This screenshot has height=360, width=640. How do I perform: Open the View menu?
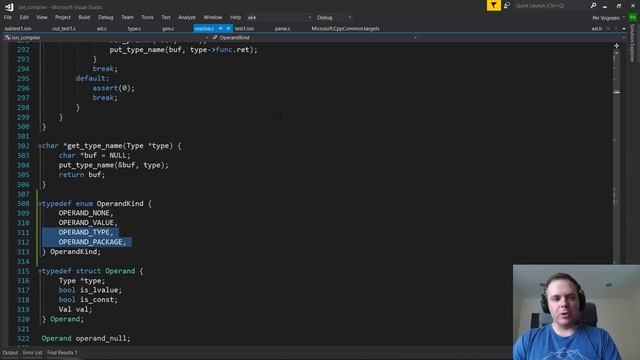click(42, 17)
